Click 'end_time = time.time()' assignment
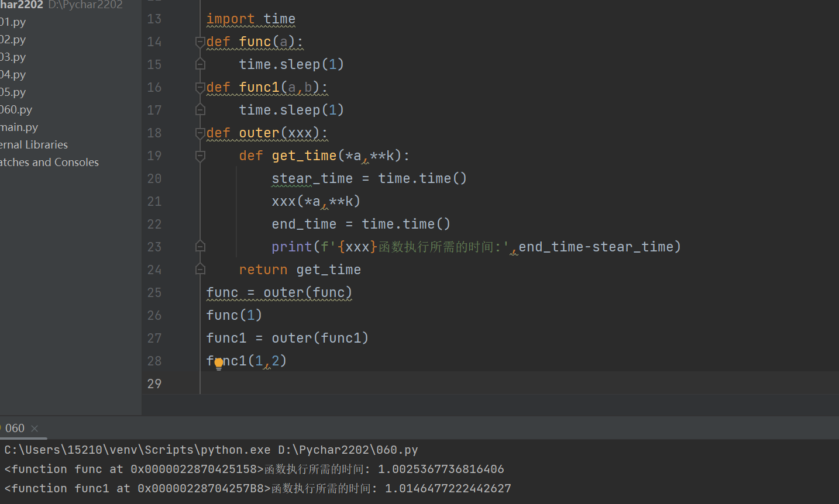 (361, 225)
